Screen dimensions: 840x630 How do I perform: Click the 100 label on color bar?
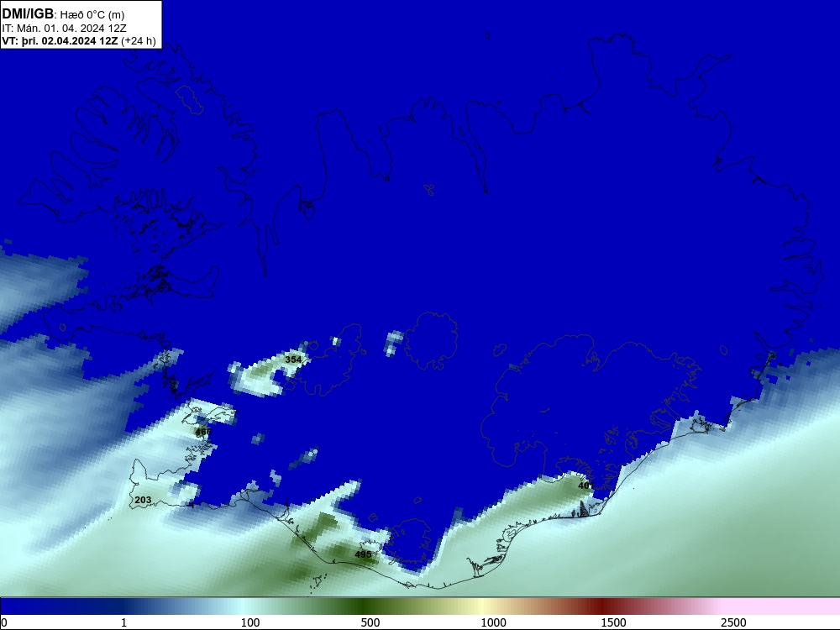(250, 622)
